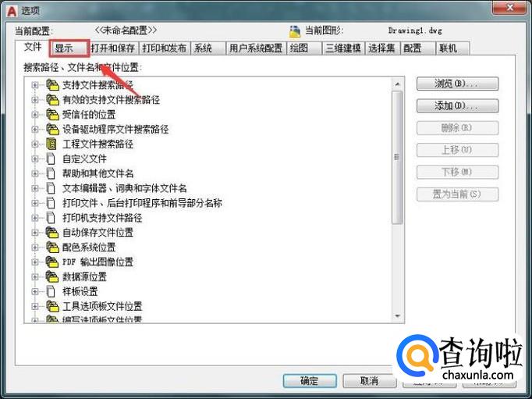532x399 pixels.
Task: Select the 受信任的位置 folder icon
Action: [x=52, y=115]
